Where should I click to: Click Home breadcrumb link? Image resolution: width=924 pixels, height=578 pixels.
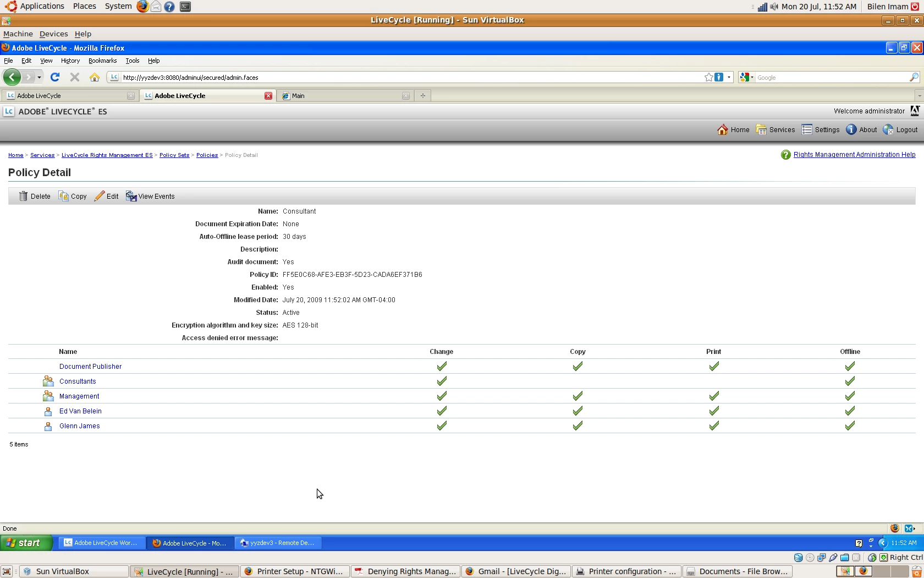pyautogui.click(x=15, y=155)
